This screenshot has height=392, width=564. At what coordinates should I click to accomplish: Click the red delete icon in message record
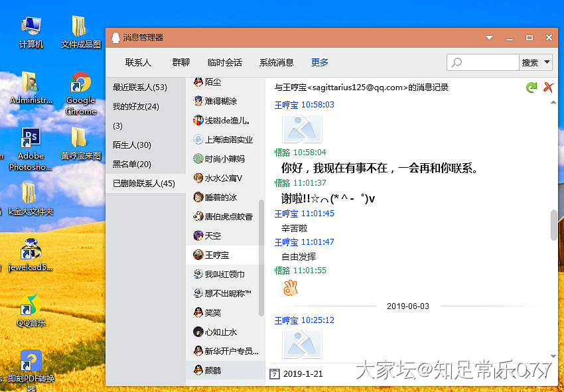[x=548, y=88]
